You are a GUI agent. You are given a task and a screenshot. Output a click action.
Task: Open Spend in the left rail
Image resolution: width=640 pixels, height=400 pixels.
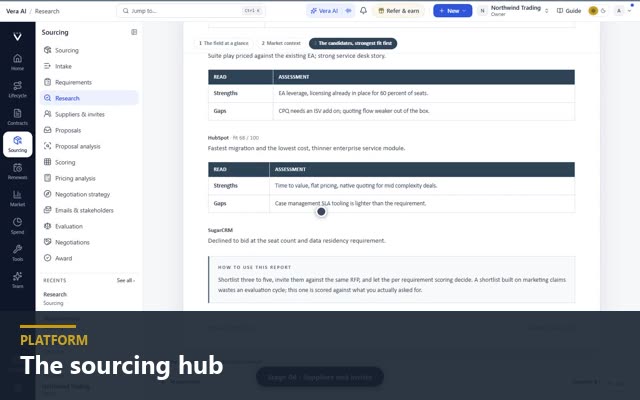tap(17, 226)
